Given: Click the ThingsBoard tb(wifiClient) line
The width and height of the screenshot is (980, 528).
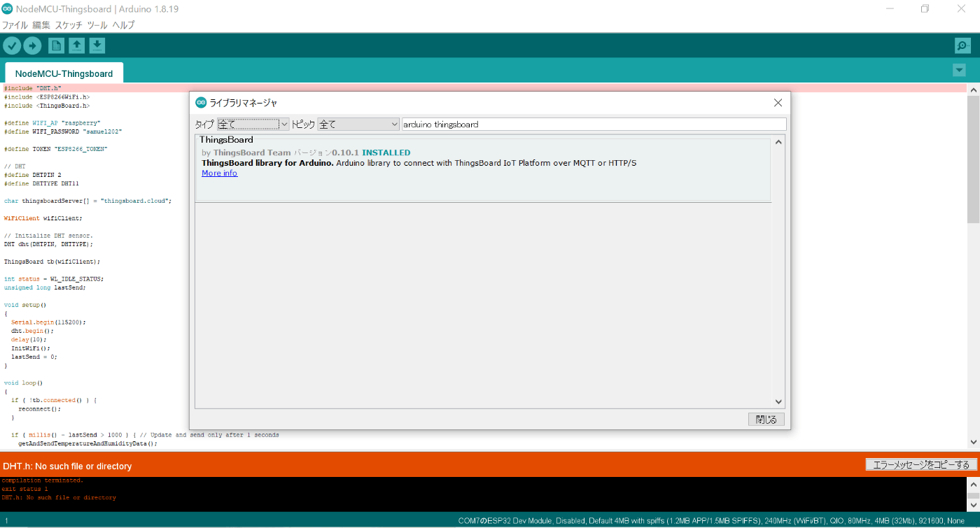Looking at the screenshot, I should (52, 262).
